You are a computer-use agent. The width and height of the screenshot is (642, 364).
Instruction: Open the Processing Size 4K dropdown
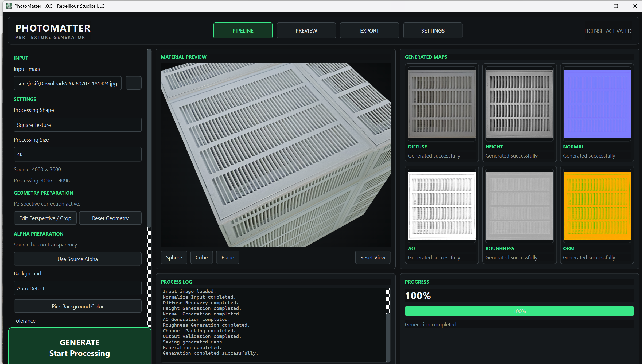77,154
